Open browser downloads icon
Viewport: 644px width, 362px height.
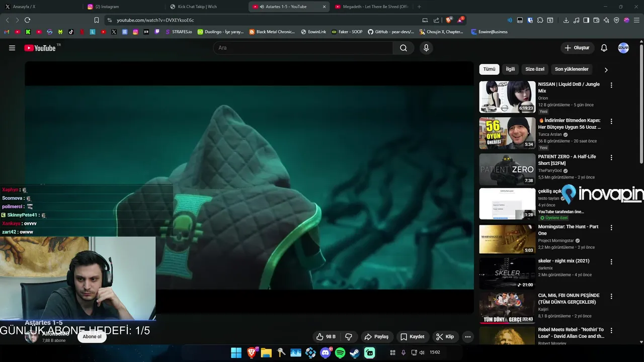[x=566, y=20]
